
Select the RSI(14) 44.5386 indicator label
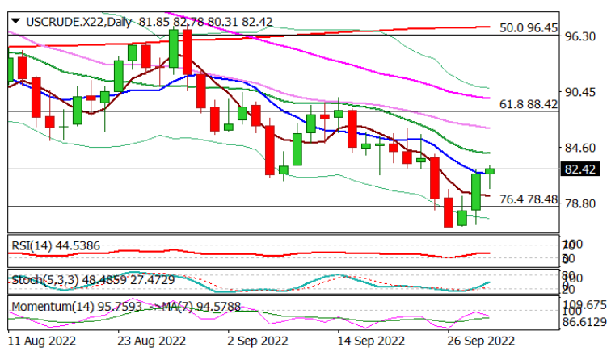(56, 246)
